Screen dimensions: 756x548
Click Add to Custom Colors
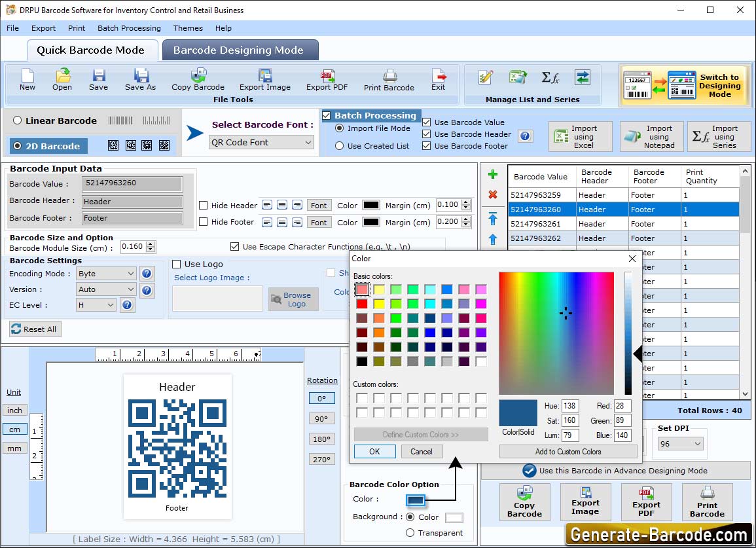tap(568, 452)
